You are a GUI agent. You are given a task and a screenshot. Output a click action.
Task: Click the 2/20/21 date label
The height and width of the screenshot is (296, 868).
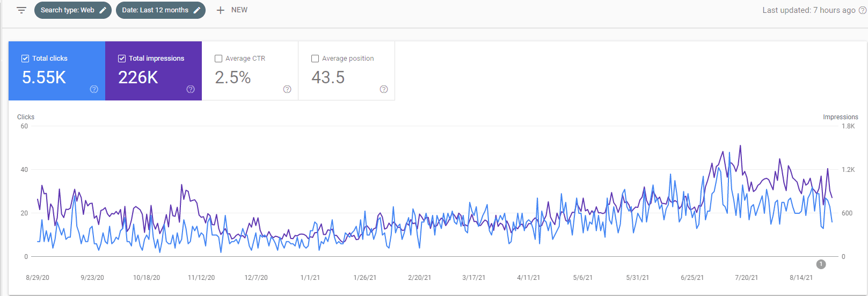pyautogui.click(x=420, y=278)
